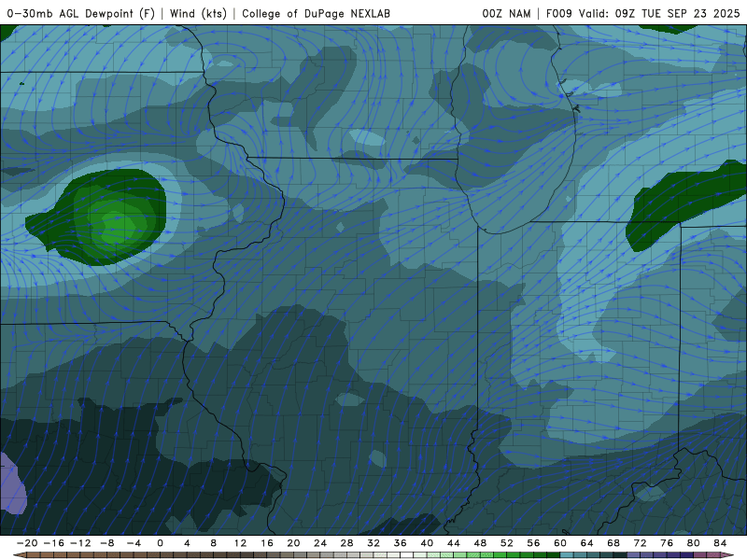Click the 52 legend value
Viewport: 747px width, 560px height.
point(507,543)
